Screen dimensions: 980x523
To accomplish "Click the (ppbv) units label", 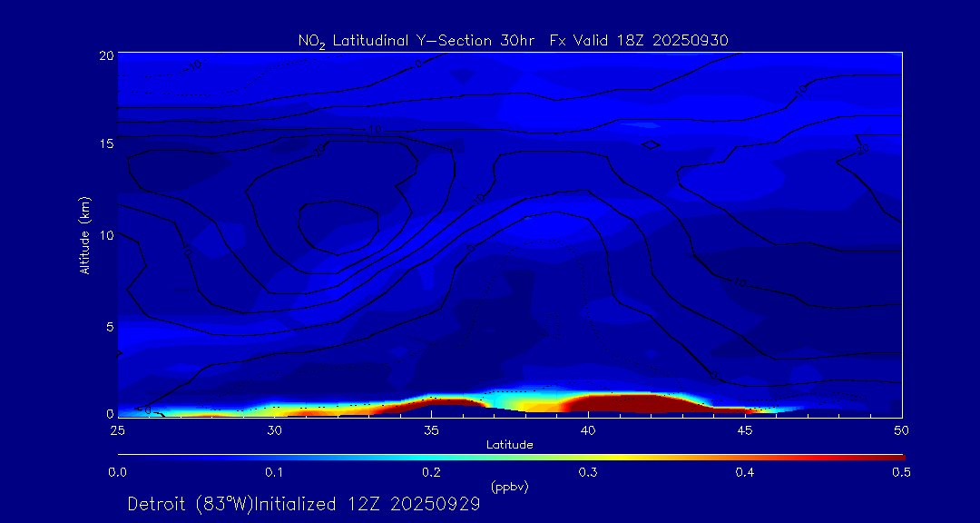I will pos(509,486).
